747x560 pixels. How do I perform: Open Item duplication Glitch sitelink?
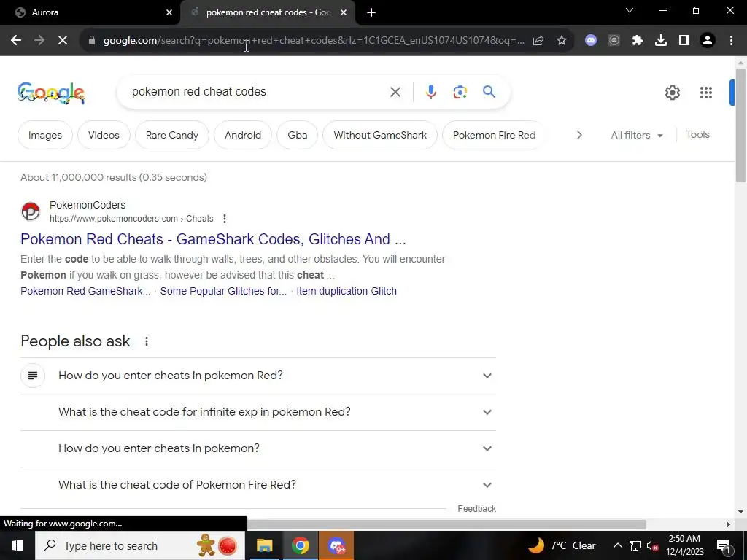tap(347, 291)
